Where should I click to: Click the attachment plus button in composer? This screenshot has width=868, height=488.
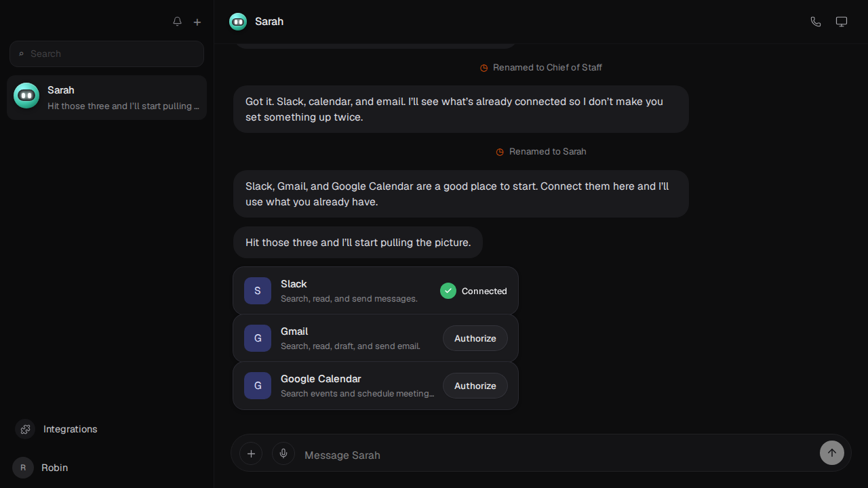[251, 453]
